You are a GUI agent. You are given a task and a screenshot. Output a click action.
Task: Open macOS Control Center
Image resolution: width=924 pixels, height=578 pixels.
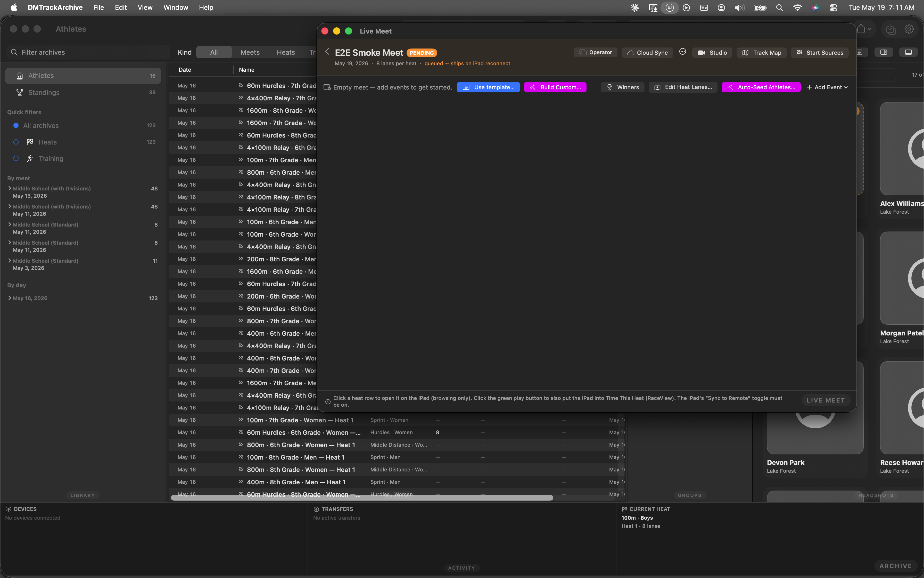pos(834,8)
